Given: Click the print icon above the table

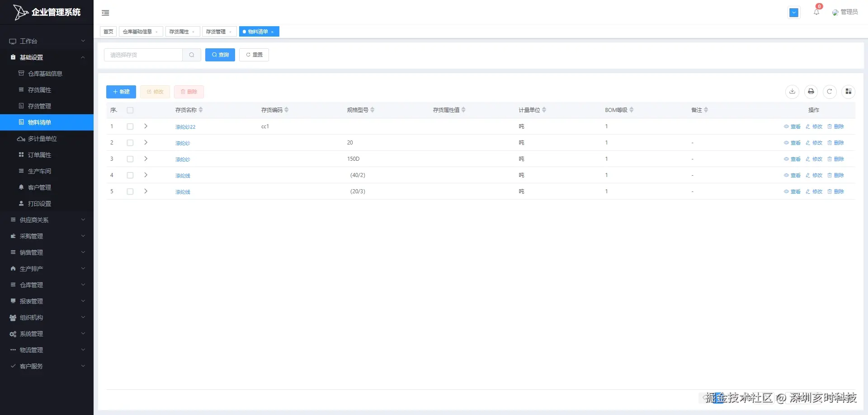Looking at the screenshot, I should click(811, 92).
